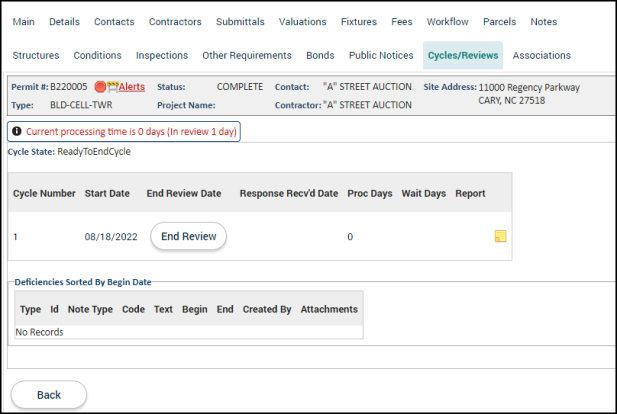Screen dimensions: 617x414
Task: Select the Other Requirements tab
Action: point(247,55)
